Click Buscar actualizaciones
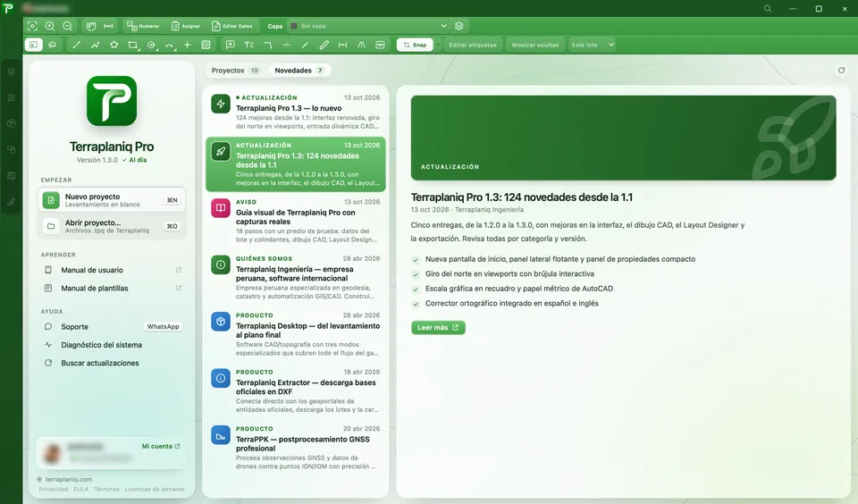The image size is (858, 504). (x=113, y=363)
